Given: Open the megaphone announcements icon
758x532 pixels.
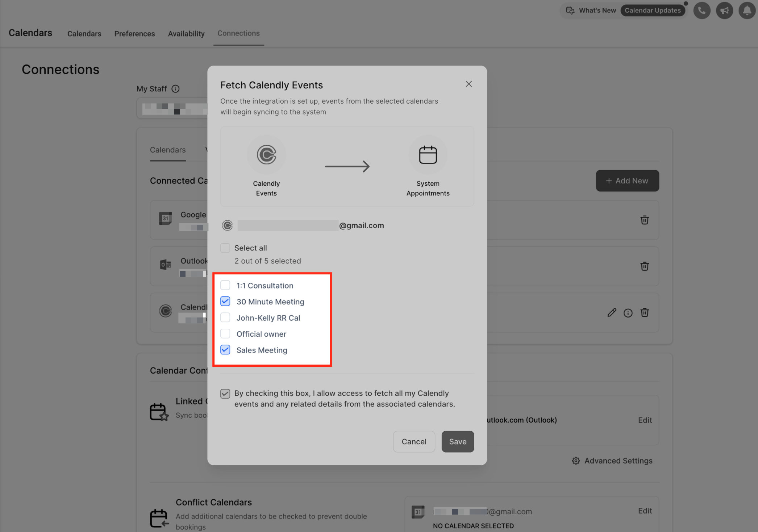Looking at the screenshot, I should tap(724, 11).
